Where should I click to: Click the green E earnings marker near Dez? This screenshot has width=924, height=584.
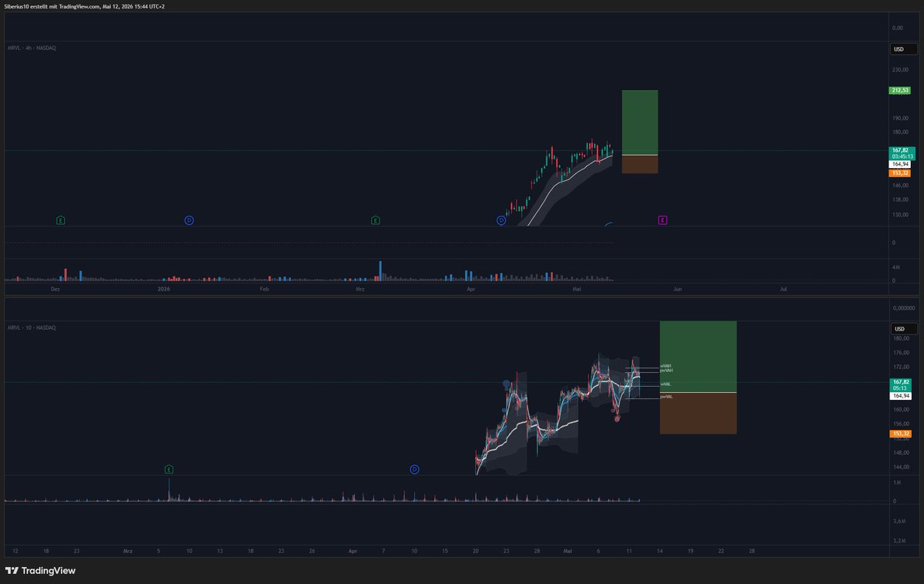[61, 220]
